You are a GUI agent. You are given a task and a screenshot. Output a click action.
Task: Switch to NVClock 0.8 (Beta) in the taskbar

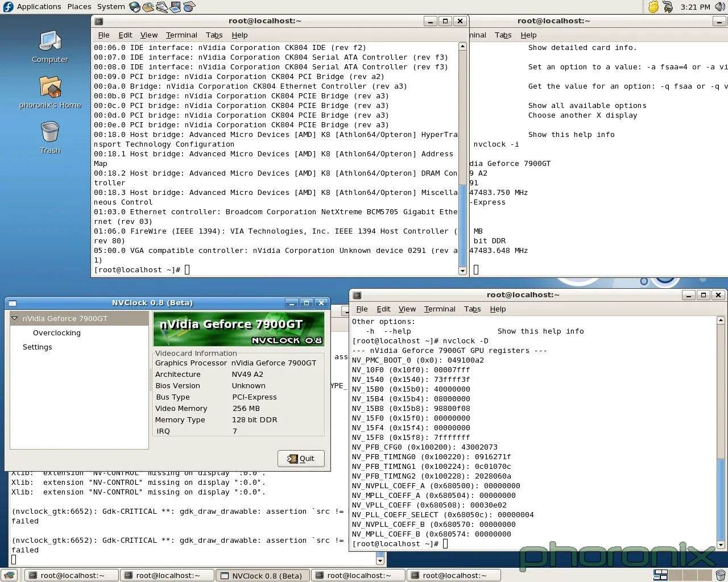tap(263, 576)
